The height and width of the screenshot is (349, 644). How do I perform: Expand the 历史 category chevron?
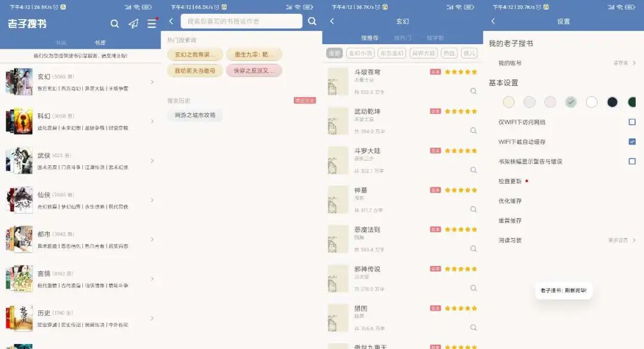pos(152,318)
